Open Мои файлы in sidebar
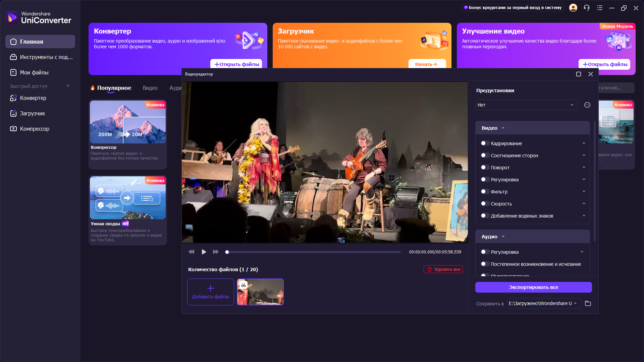Screen dimensions: 644x362 [34, 72]
